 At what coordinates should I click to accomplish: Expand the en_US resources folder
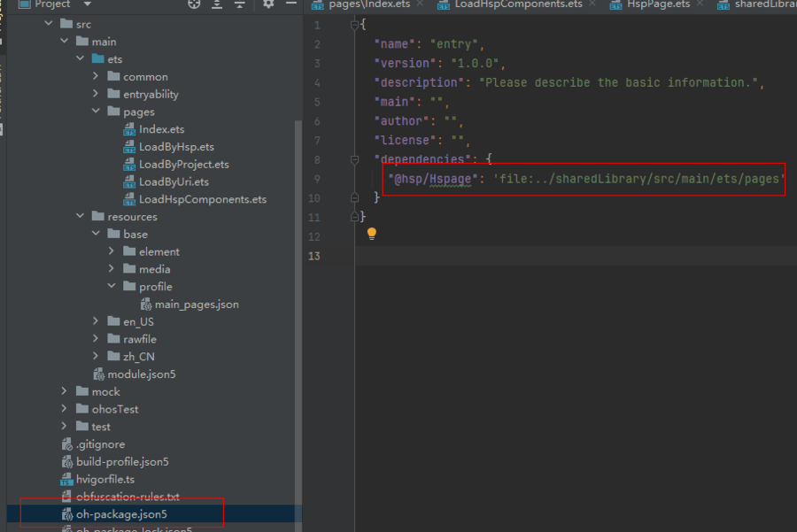(97, 321)
